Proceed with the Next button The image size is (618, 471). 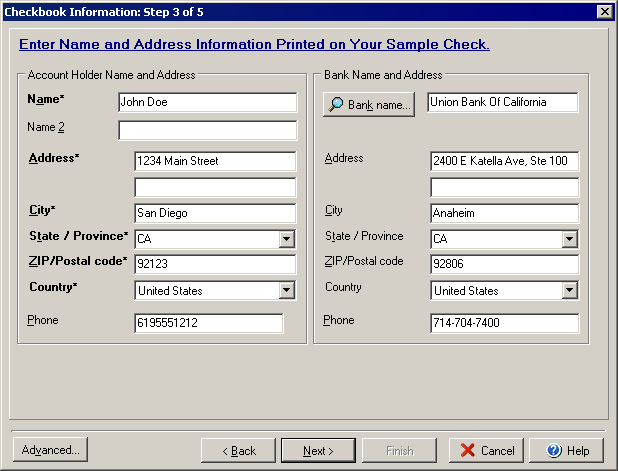tap(318, 450)
